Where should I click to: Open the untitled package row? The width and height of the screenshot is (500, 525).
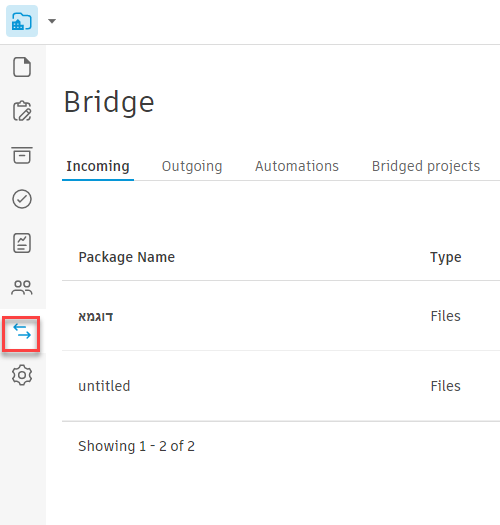click(281, 386)
